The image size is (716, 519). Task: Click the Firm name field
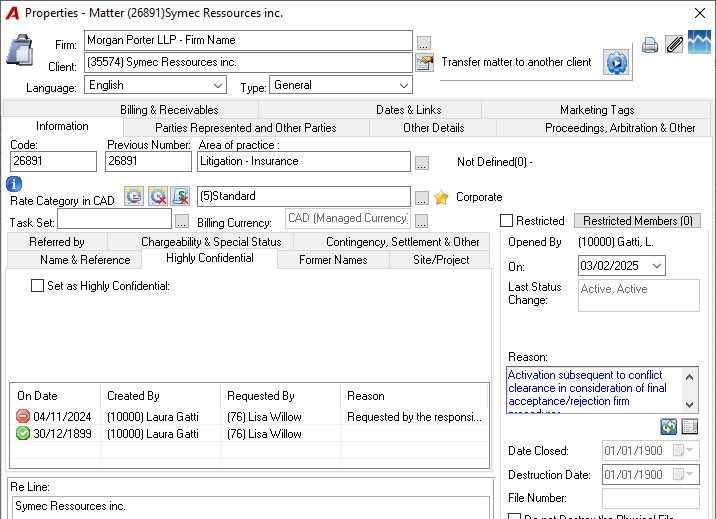point(248,40)
